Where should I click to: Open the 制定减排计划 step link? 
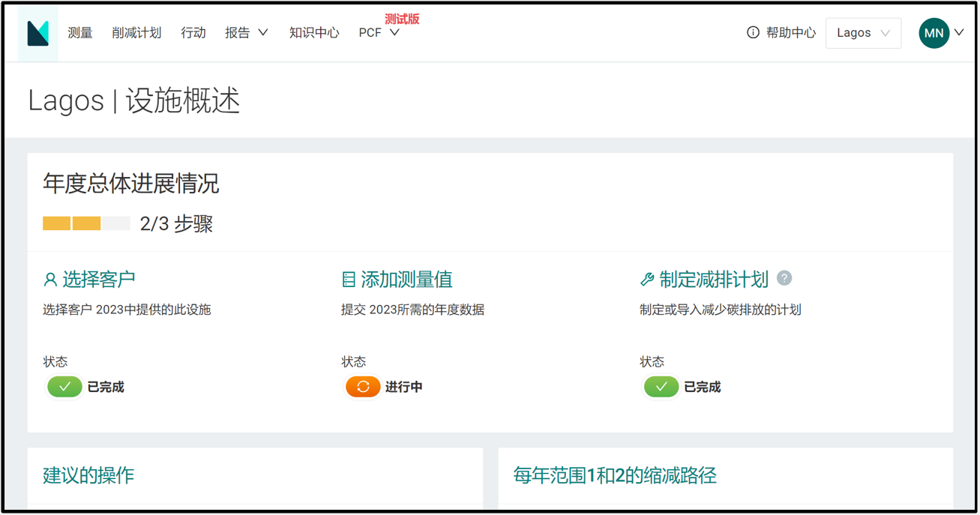click(x=714, y=280)
